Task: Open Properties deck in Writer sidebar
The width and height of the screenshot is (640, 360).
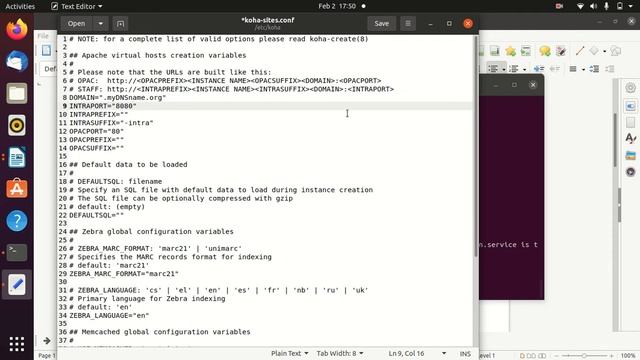Action: pyautogui.click(x=630, y=106)
